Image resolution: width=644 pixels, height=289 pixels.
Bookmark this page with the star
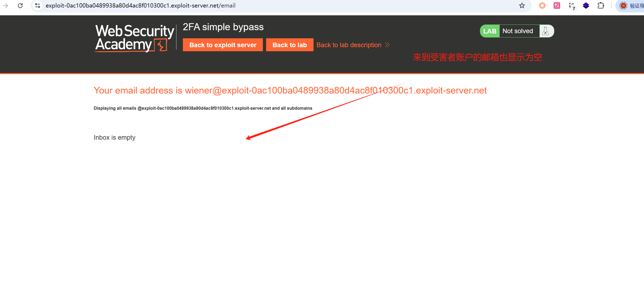[x=522, y=6]
